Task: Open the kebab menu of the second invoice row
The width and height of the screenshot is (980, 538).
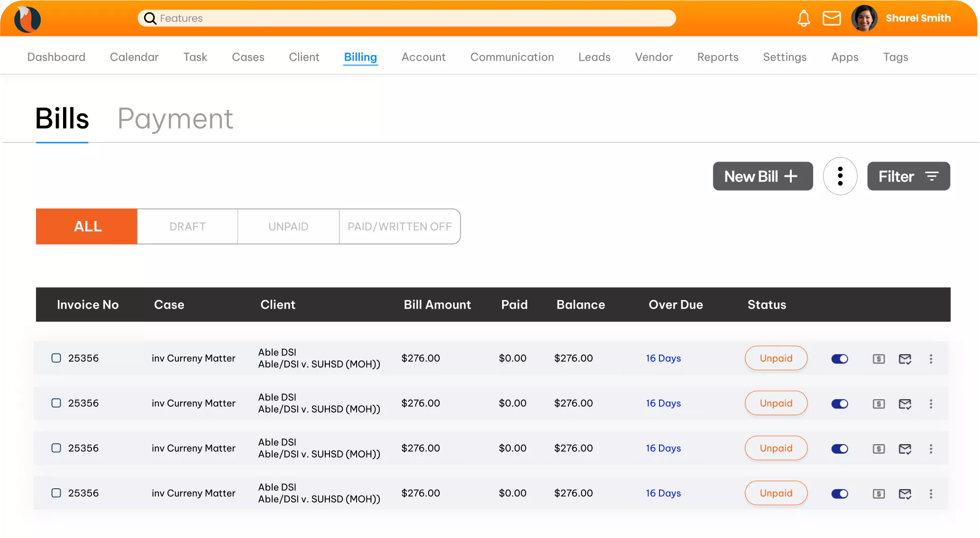Action: coord(931,404)
